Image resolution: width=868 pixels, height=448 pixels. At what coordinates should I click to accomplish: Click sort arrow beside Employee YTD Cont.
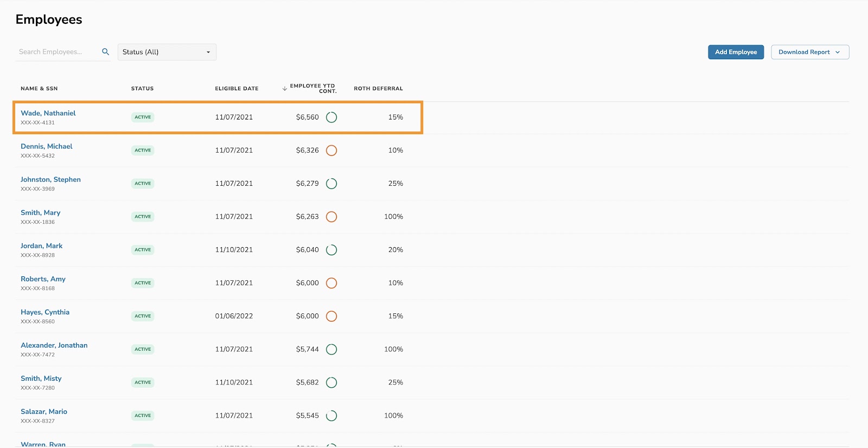coord(284,89)
